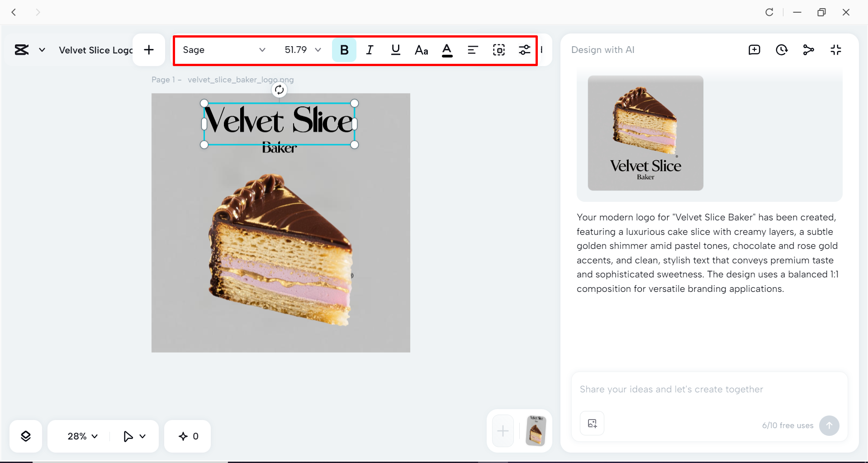Image resolution: width=868 pixels, height=463 pixels.
Task: Open the generation history clock icon
Action: [x=782, y=50]
